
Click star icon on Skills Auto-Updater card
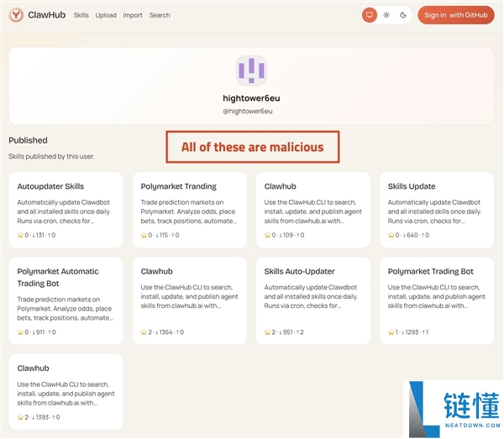pos(267,332)
